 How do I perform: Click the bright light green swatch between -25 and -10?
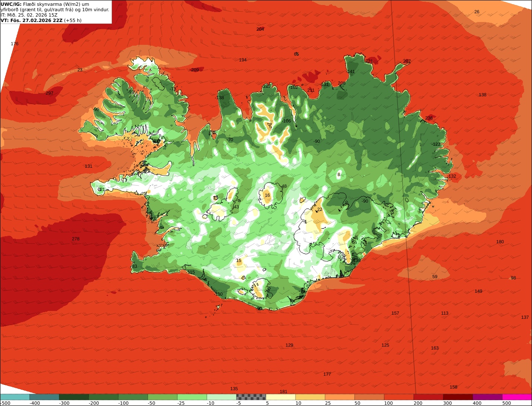pos(192,397)
